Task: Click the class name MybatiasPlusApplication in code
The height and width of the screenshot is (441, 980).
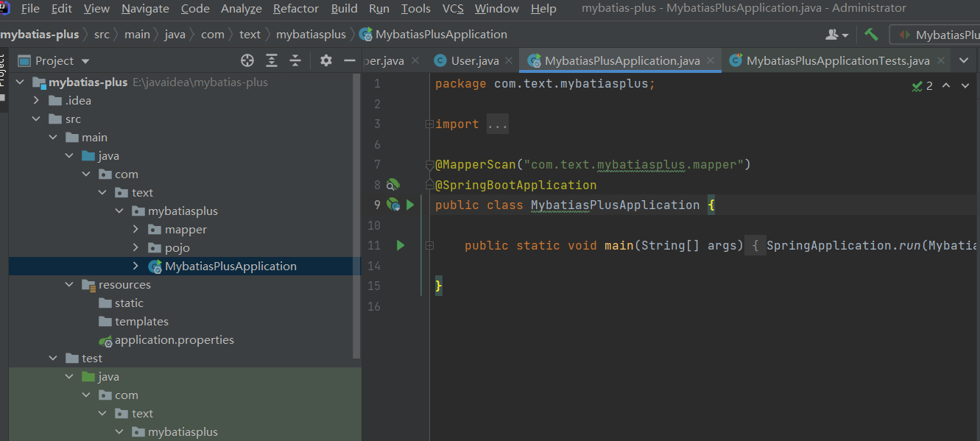Action: point(615,205)
